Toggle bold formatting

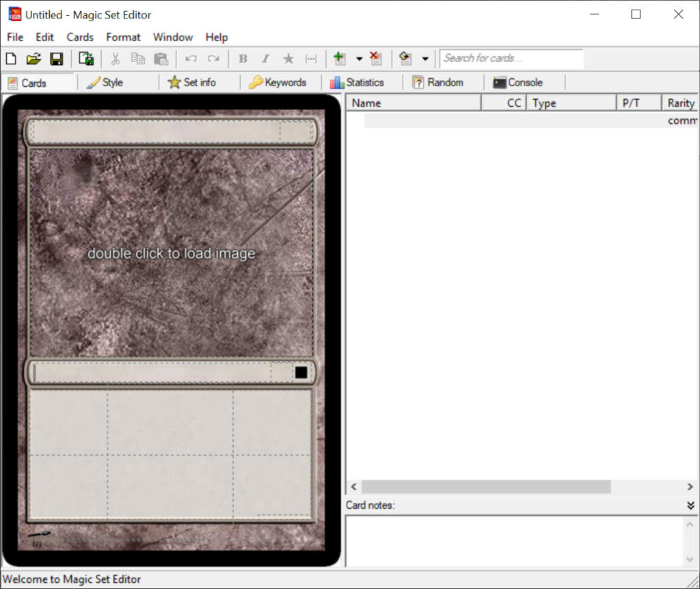pos(243,59)
